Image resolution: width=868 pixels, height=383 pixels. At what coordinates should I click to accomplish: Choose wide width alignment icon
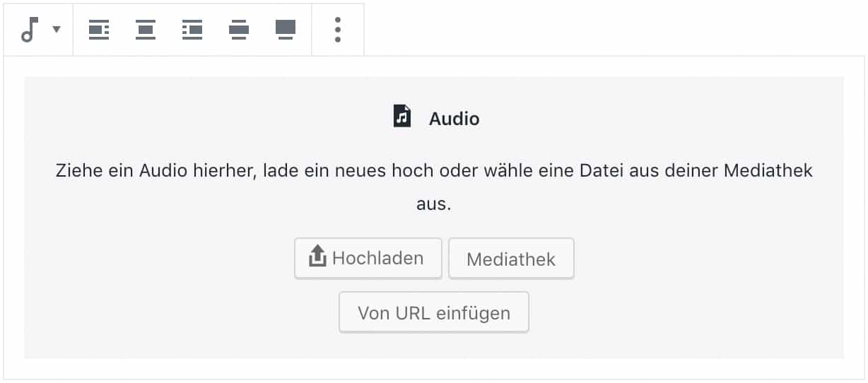tap(239, 30)
